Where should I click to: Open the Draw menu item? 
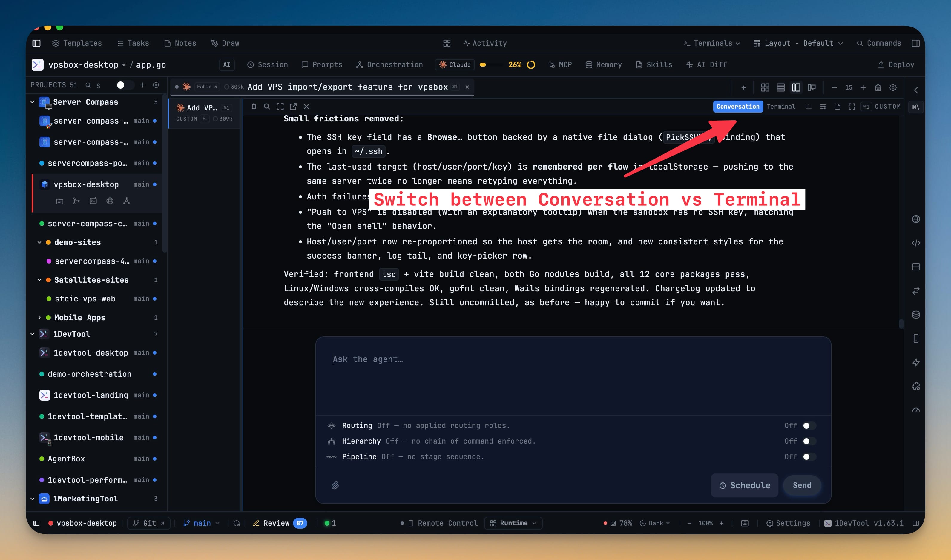pos(225,43)
